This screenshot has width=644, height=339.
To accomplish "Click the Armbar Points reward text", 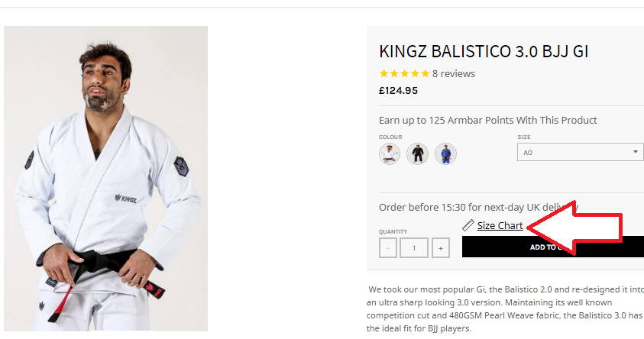I will [x=488, y=120].
